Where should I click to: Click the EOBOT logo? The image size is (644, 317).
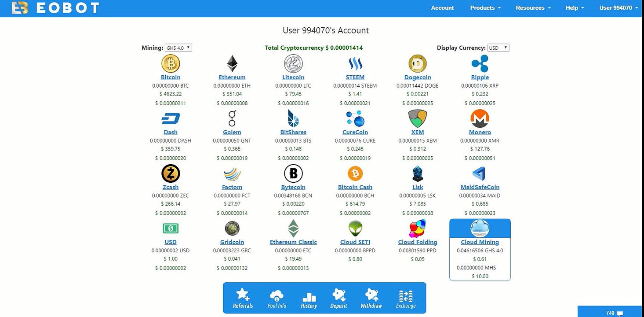click(x=55, y=8)
